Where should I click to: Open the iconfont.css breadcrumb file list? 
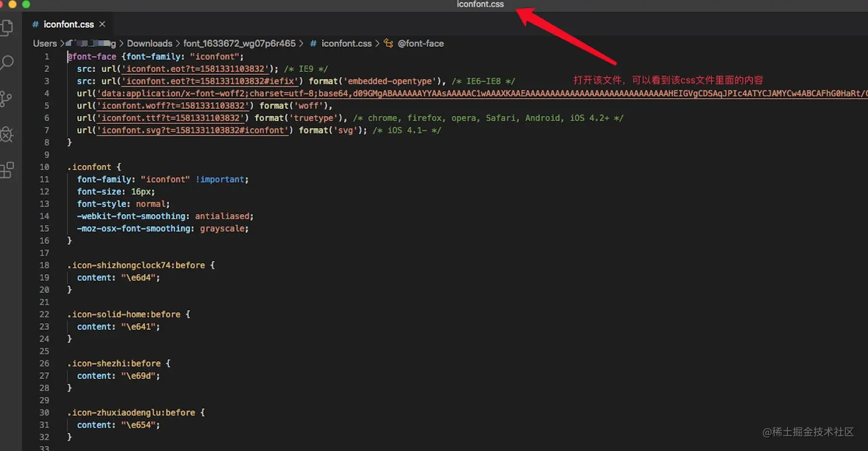click(347, 43)
